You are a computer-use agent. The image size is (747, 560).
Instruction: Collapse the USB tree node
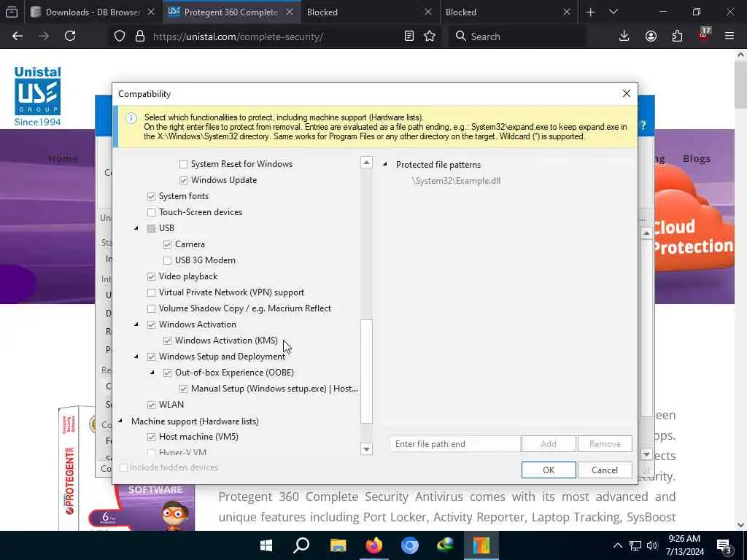tap(136, 228)
